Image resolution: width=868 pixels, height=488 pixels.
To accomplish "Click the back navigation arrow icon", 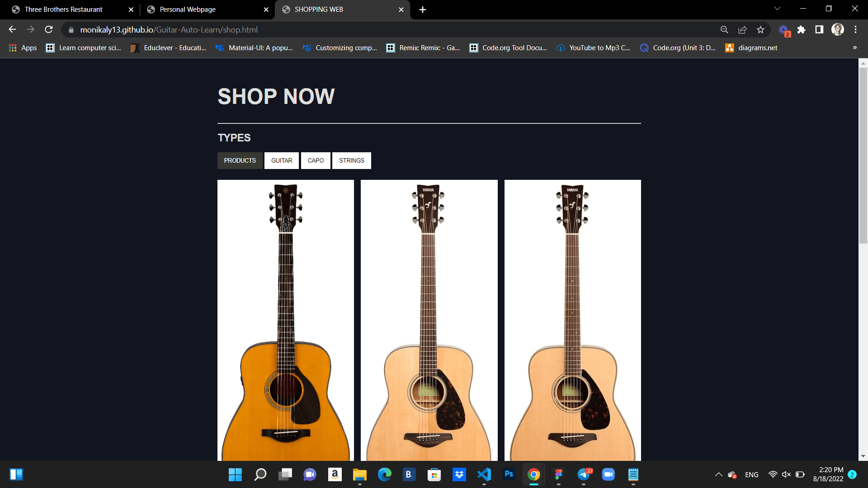I will pos(12,30).
